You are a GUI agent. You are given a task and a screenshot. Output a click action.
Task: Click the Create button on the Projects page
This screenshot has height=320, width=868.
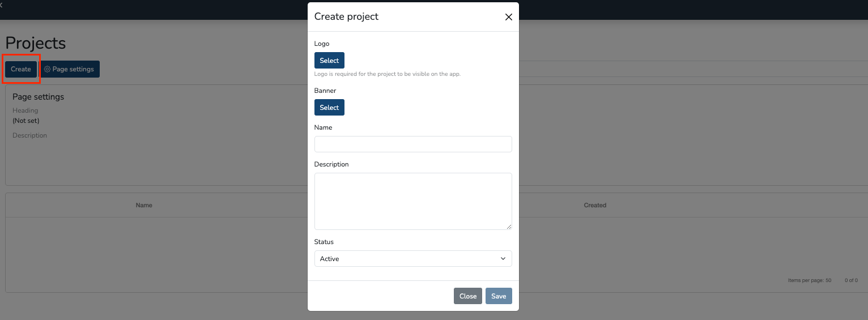pos(21,69)
